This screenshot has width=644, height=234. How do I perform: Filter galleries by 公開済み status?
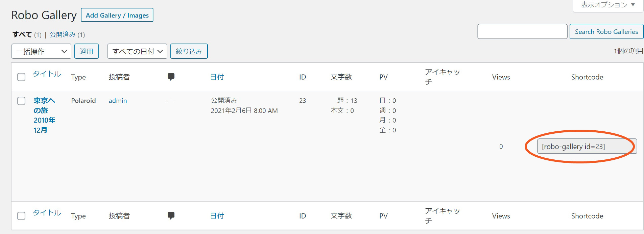click(62, 34)
